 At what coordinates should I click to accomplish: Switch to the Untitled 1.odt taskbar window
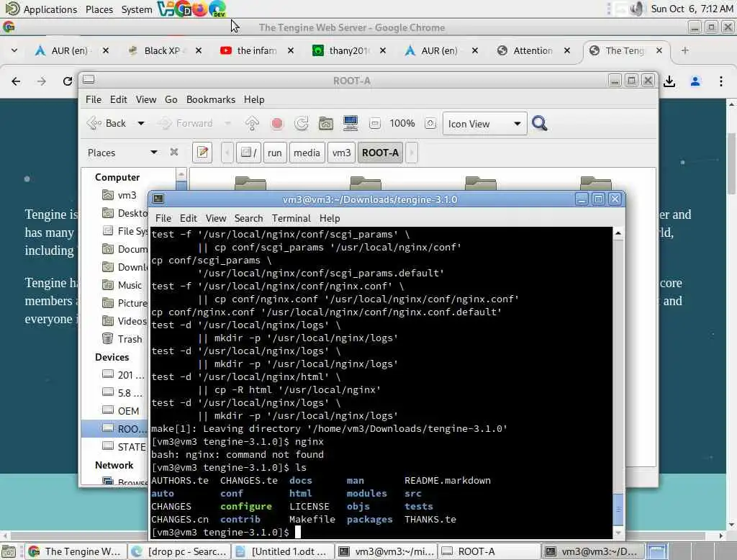pyautogui.click(x=283, y=551)
